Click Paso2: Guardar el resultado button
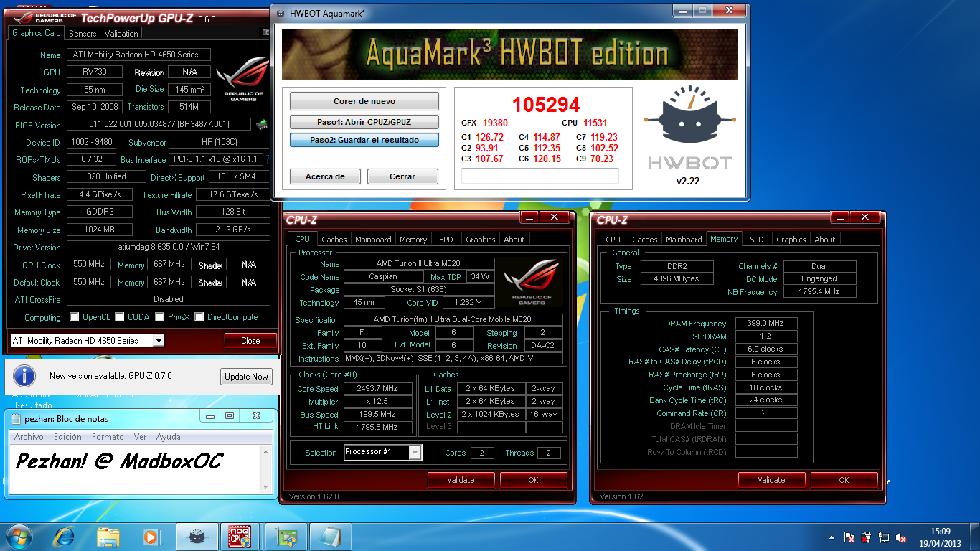The height and width of the screenshot is (551, 980). (364, 140)
